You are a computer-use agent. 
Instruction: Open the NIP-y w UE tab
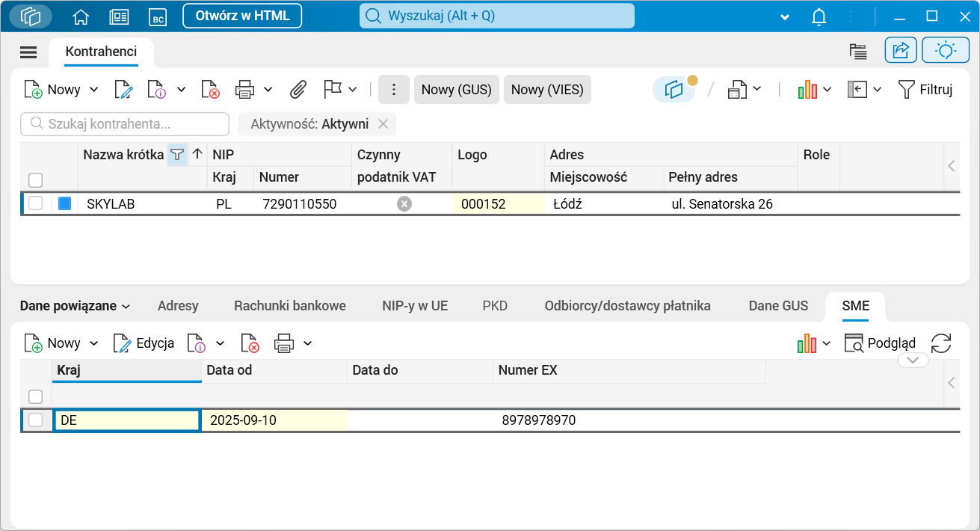(415, 306)
